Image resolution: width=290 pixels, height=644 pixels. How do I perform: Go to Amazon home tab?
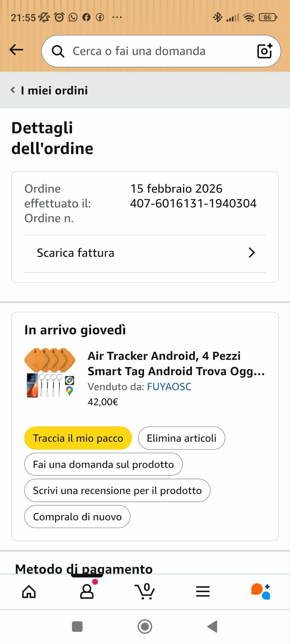coord(29,591)
